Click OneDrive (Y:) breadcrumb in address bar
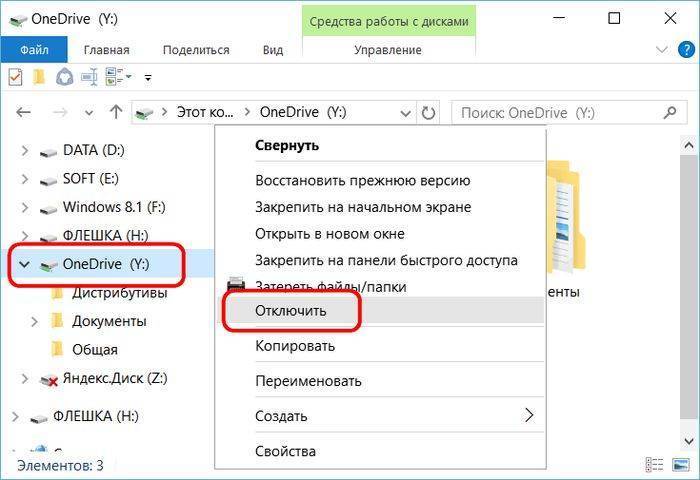Screen dimensions: 700x480 303,112
